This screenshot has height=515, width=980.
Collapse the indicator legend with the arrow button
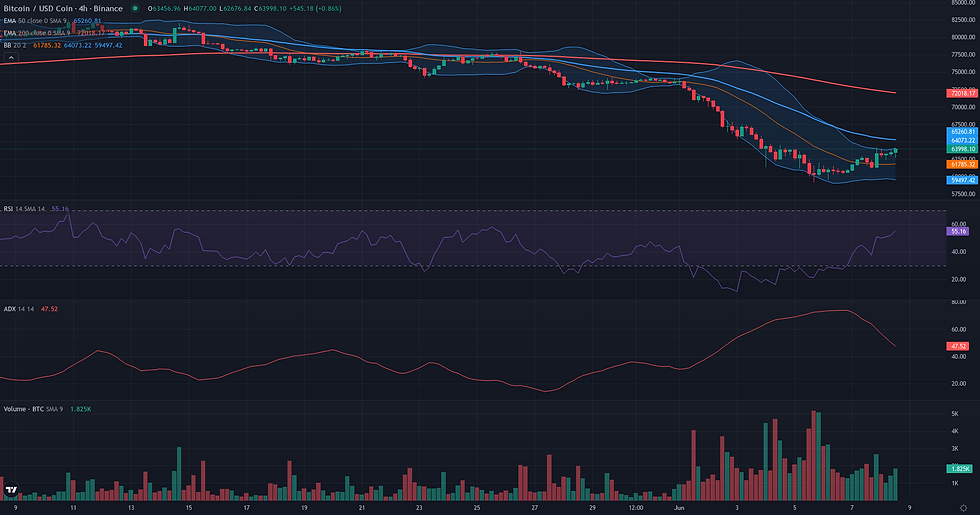[11, 58]
